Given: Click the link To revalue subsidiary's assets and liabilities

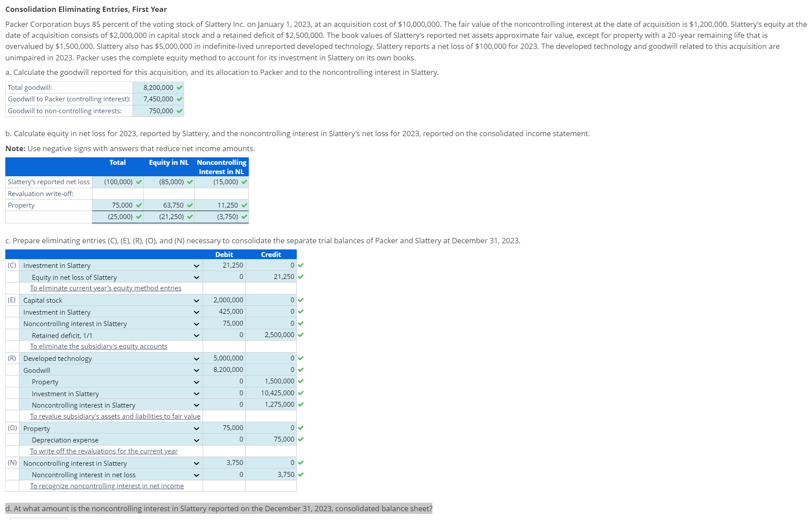Looking at the screenshot, I should [115, 416].
